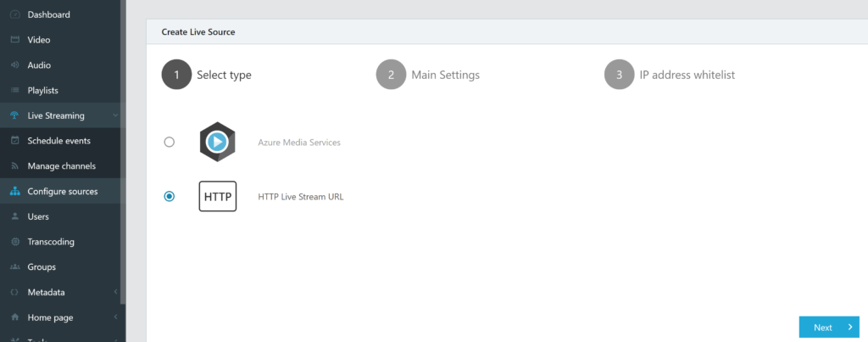Click the Video clapperboard icon
This screenshot has height=342, width=868.
[x=15, y=40]
